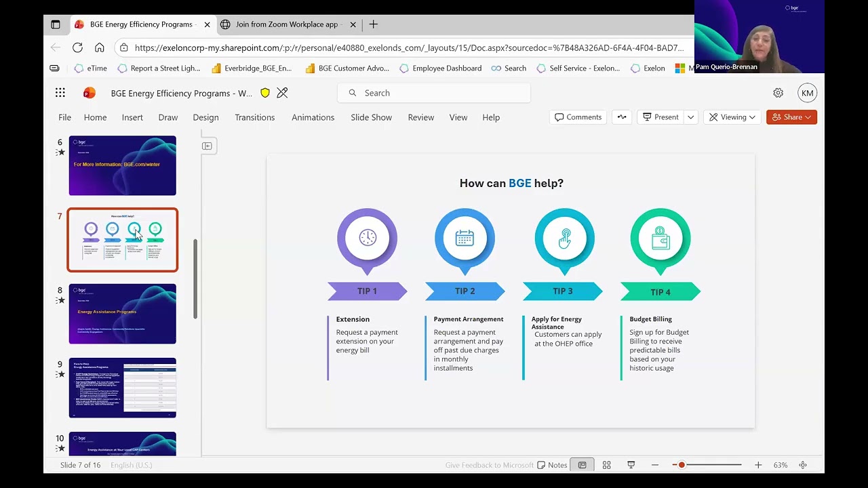Click the Tip 3 touch icon on slide
Screen dimensions: 868x488
[x=564, y=238]
